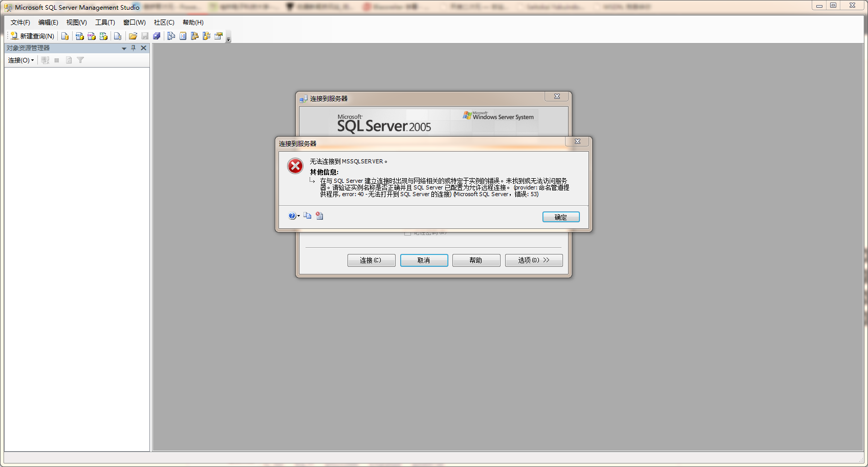Click the 帮助 button in connect dialog
The image size is (868, 467).
(476, 260)
